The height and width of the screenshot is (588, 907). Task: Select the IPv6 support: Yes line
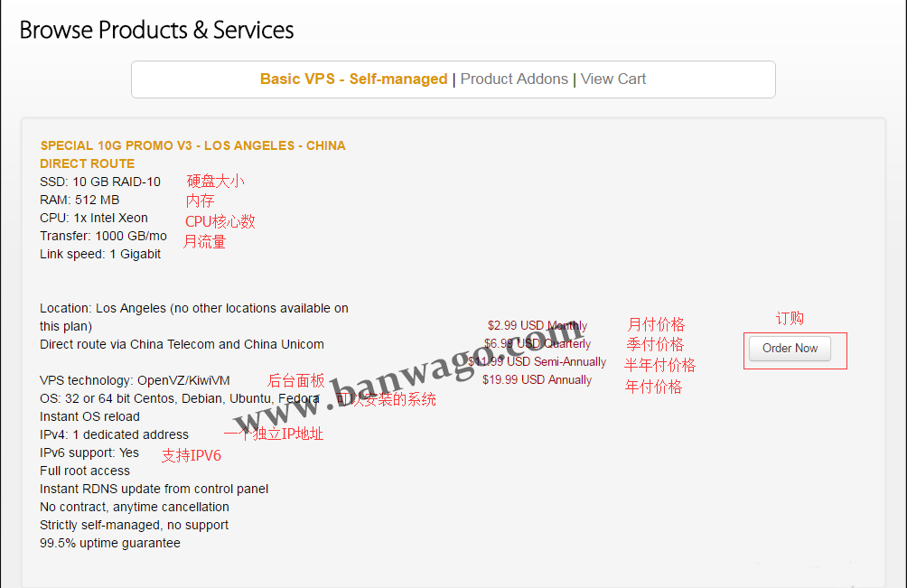point(89,453)
